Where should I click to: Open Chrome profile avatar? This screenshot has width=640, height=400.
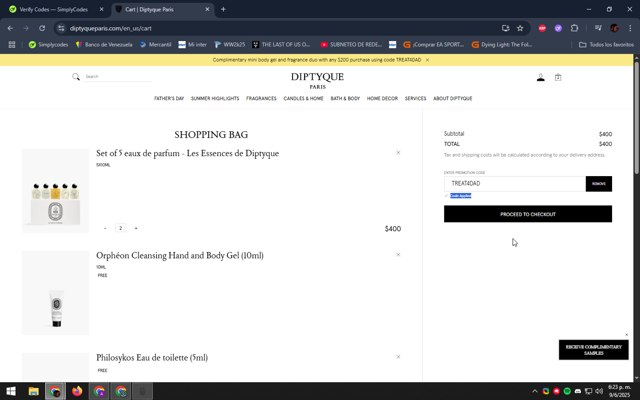tap(614, 28)
